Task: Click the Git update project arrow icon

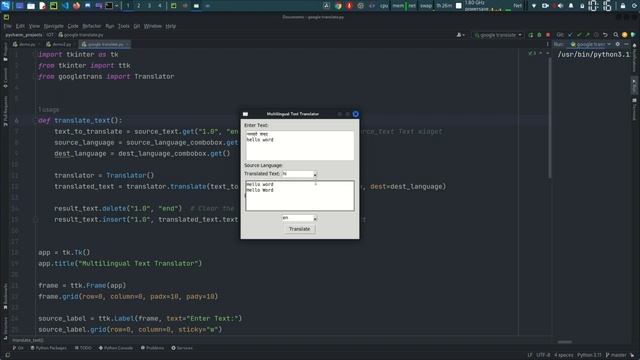Action: (571, 35)
